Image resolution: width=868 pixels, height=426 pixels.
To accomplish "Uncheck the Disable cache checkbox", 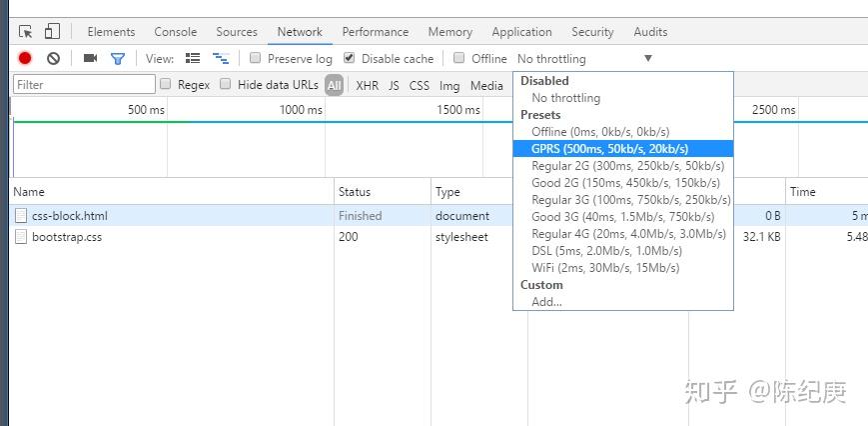I will tap(349, 59).
